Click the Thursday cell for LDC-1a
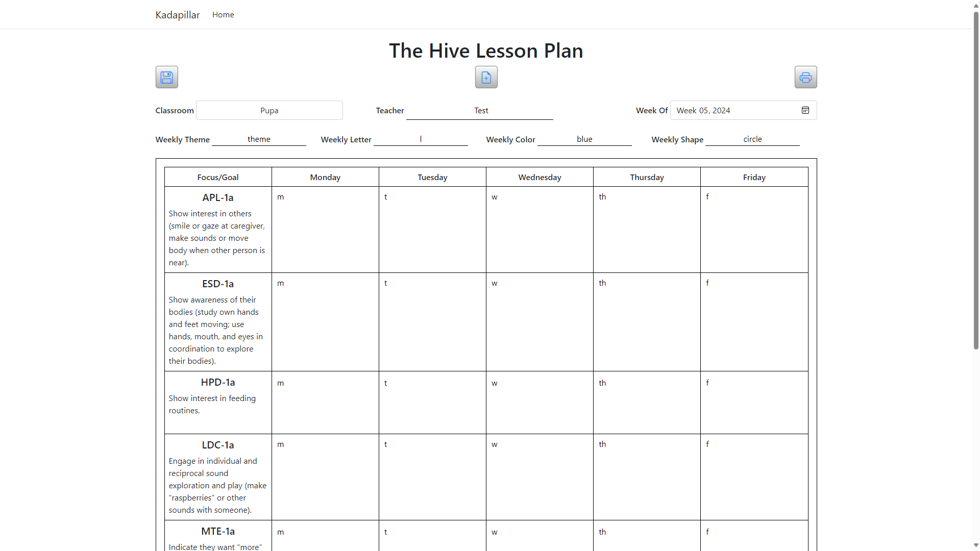 tap(647, 477)
